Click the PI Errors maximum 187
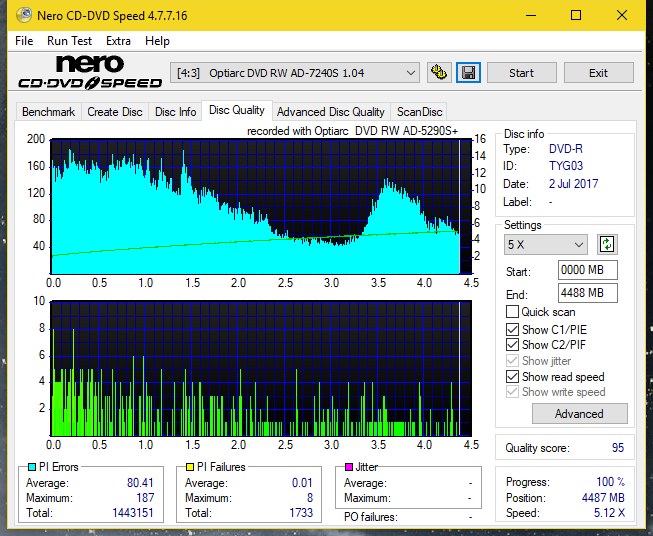 (145, 498)
